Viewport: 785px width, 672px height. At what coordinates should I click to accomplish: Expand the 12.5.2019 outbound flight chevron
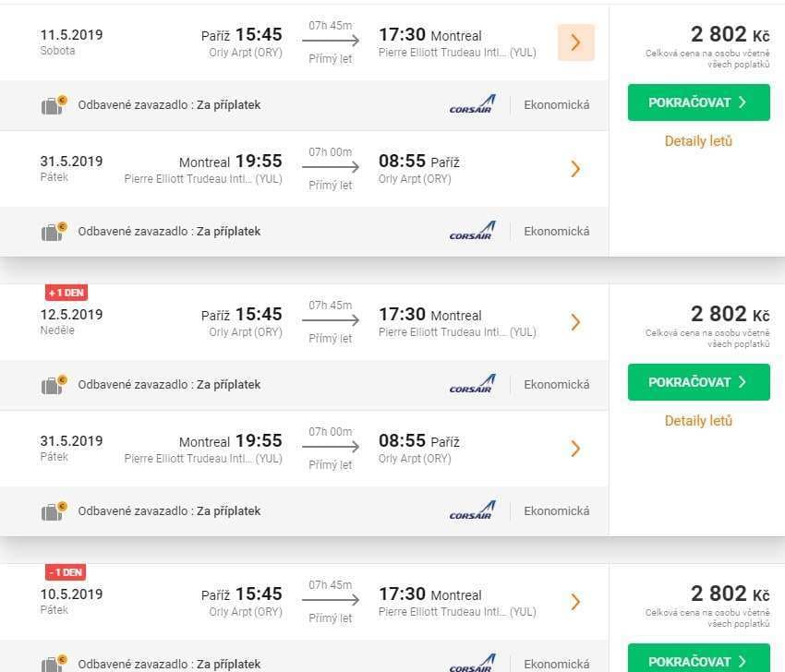tap(575, 322)
